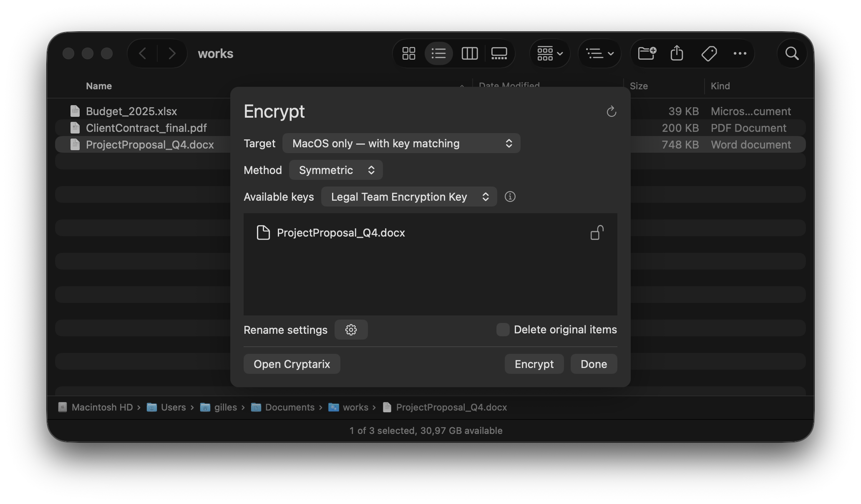The width and height of the screenshot is (861, 504).
Task: Create a new folder with toolbar icon
Action: click(647, 53)
